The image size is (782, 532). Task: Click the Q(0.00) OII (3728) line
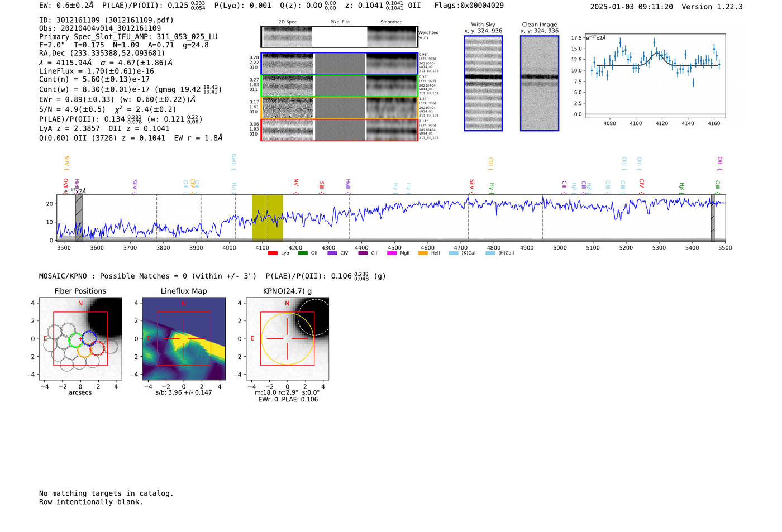click(131, 138)
